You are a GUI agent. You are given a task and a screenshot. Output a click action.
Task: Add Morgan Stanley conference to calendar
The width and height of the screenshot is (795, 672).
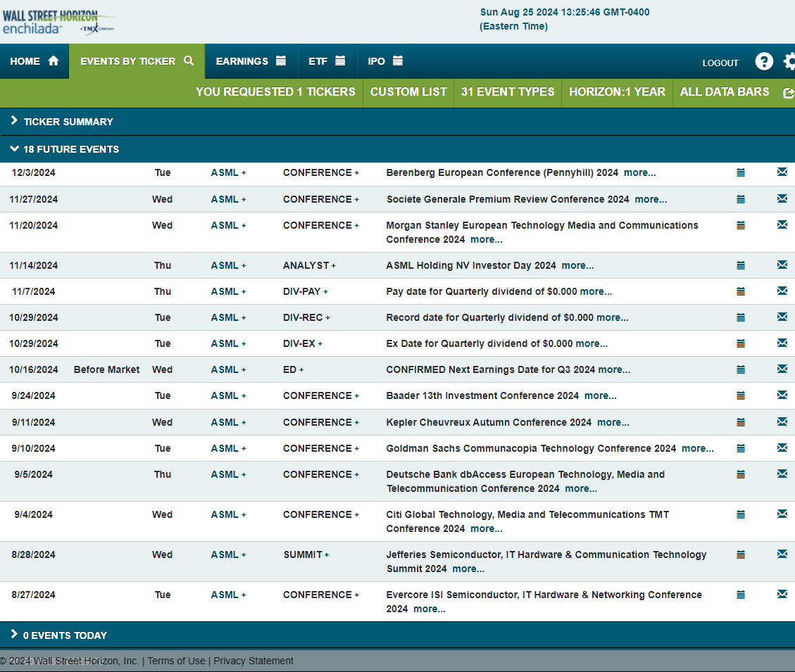pos(741,225)
